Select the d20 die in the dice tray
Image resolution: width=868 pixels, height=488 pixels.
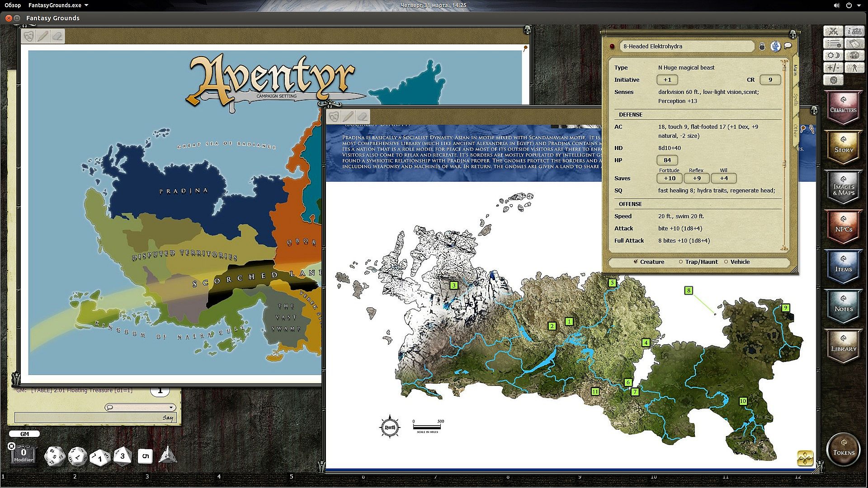coord(54,456)
